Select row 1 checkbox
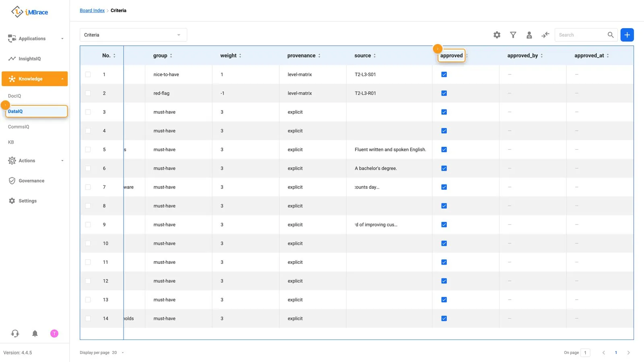The height and width of the screenshot is (362, 644). tap(88, 74)
